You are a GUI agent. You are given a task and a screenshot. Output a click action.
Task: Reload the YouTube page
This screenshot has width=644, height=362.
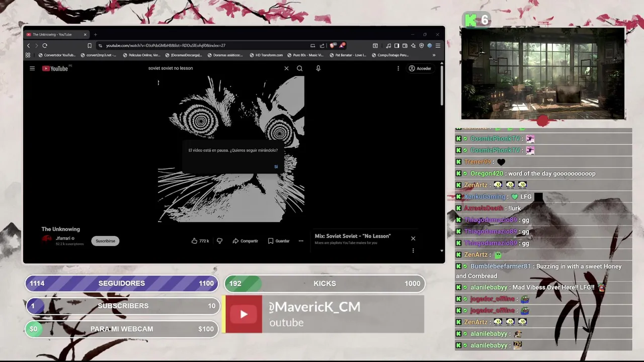pos(45,45)
